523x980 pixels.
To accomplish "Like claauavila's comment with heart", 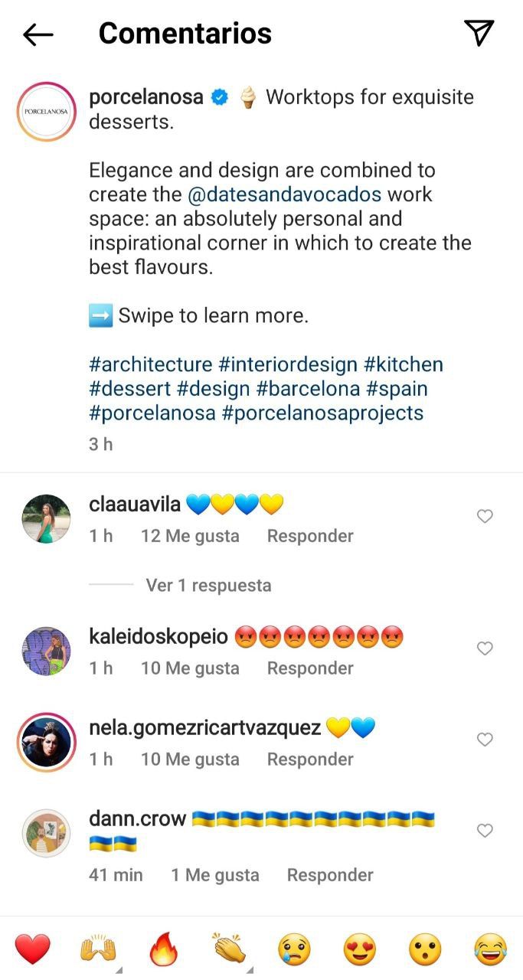I will 485,517.
